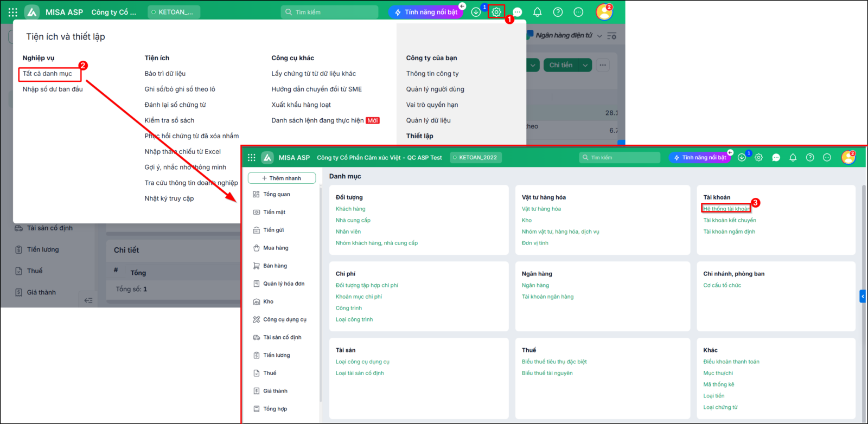
Task: Open the Biểu thuế tài nguyên link
Action: [x=547, y=373]
